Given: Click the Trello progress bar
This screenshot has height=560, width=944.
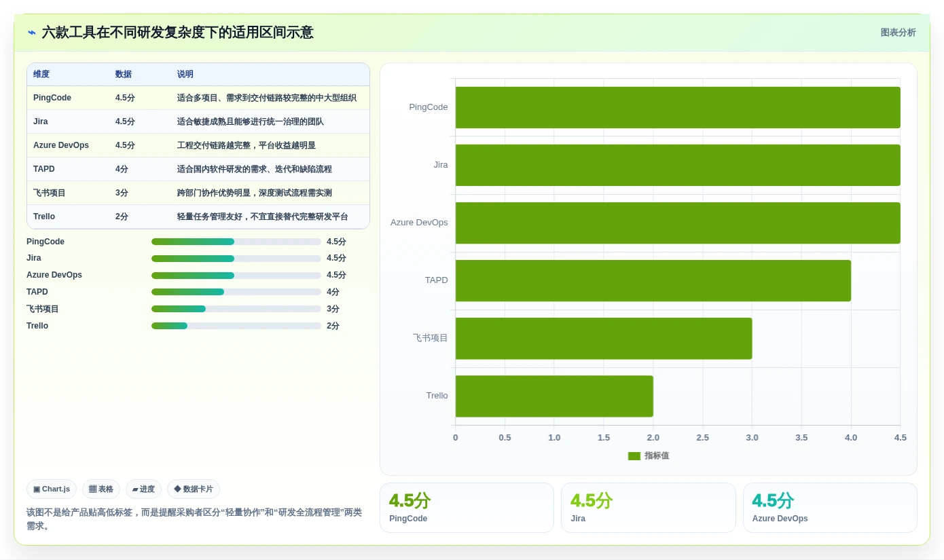Looking at the screenshot, I should click(x=236, y=326).
